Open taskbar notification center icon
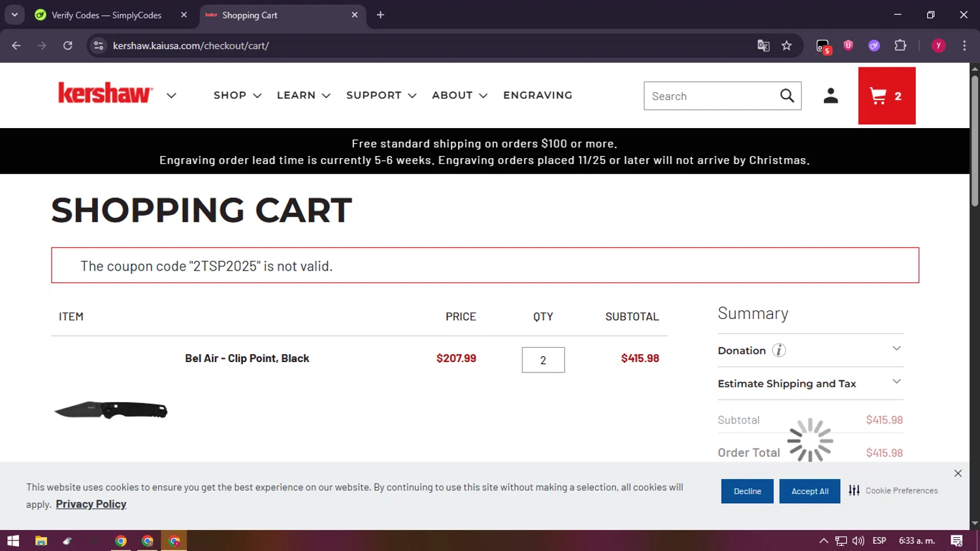980x551 pixels. tap(957, 541)
